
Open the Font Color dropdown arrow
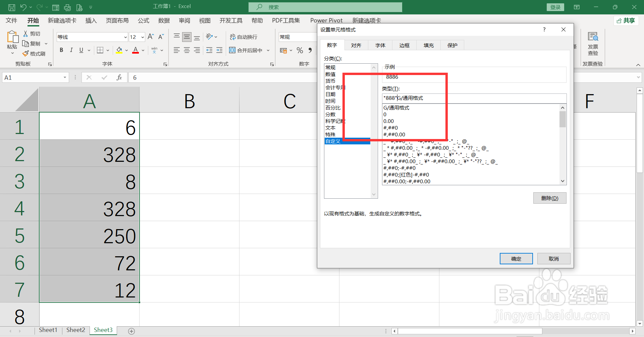(143, 50)
